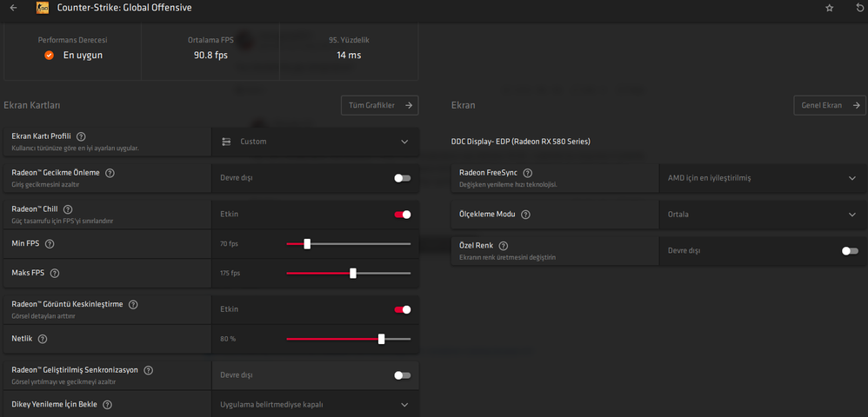Click the Counter-Strike game icon
Viewport: 868px width, 417px height.
click(42, 8)
